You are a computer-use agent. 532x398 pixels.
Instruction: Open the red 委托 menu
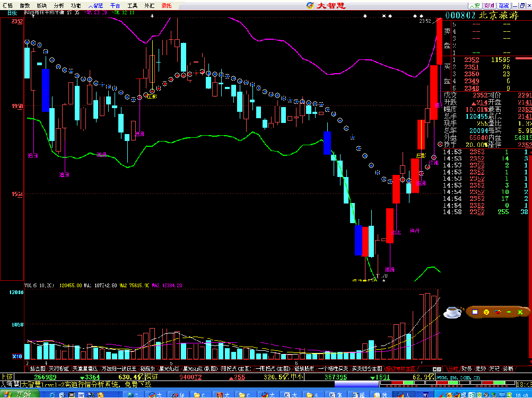(x=167, y=5)
